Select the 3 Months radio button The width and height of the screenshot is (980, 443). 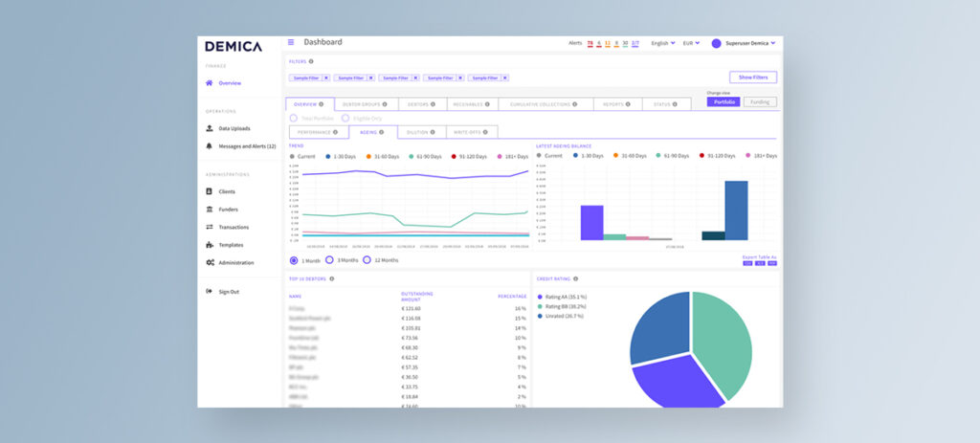click(x=329, y=259)
